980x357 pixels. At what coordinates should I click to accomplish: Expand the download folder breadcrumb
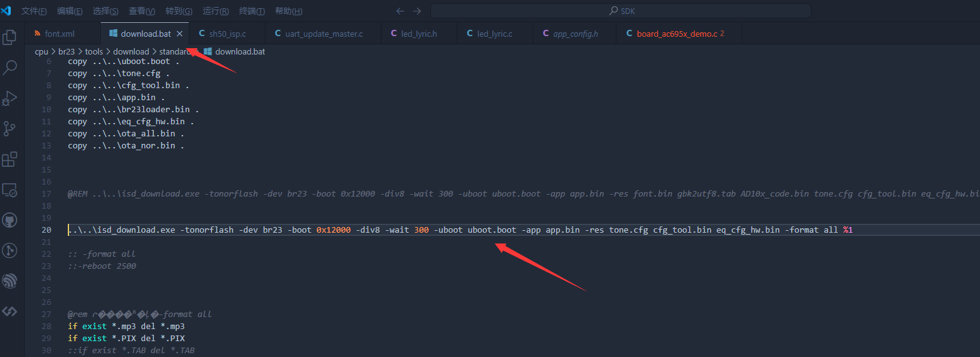coord(131,51)
